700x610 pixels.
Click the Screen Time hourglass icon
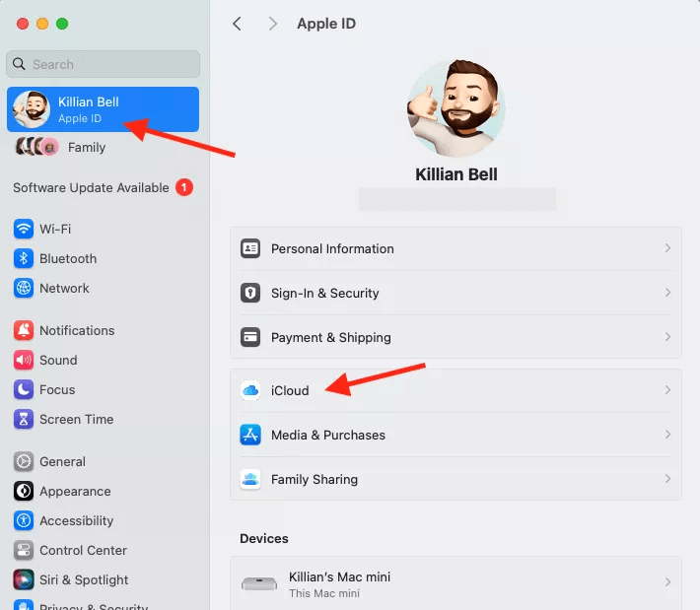click(24, 420)
